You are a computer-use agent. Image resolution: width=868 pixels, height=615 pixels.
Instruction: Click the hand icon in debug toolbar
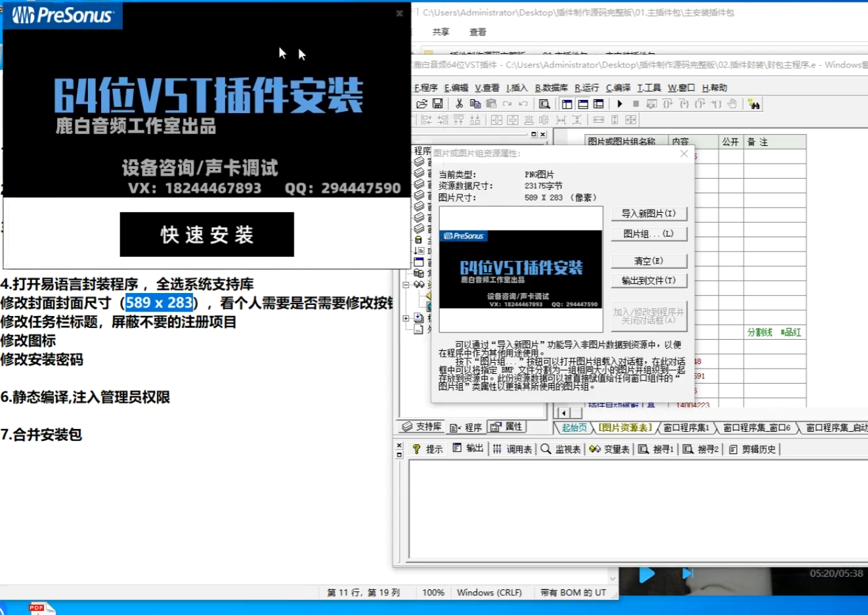[x=732, y=104]
